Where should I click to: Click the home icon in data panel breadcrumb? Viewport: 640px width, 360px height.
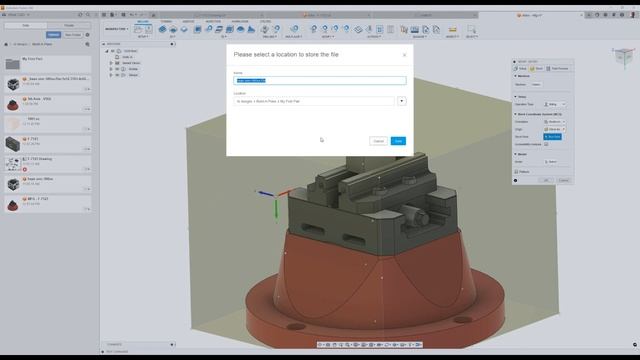click(6, 44)
